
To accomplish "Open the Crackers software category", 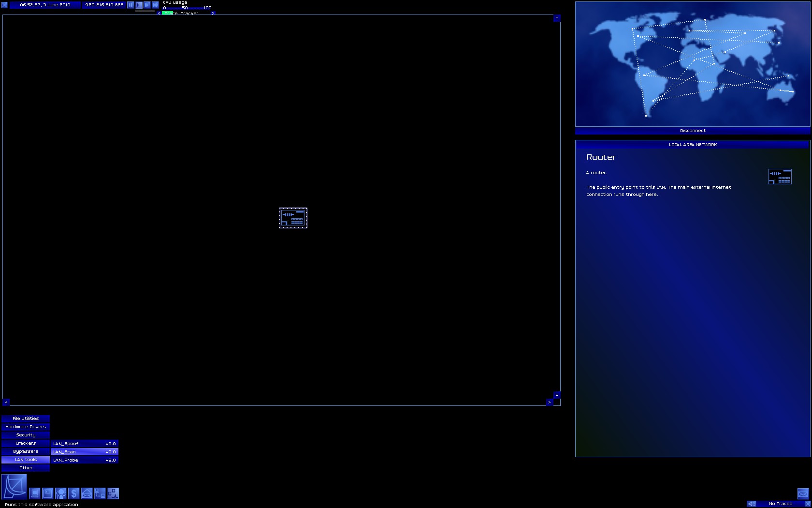I will coord(26,443).
